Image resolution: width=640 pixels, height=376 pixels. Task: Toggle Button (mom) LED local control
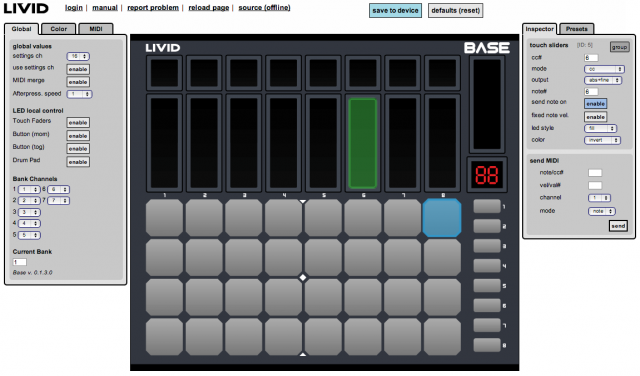pyautogui.click(x=78, y=136)
